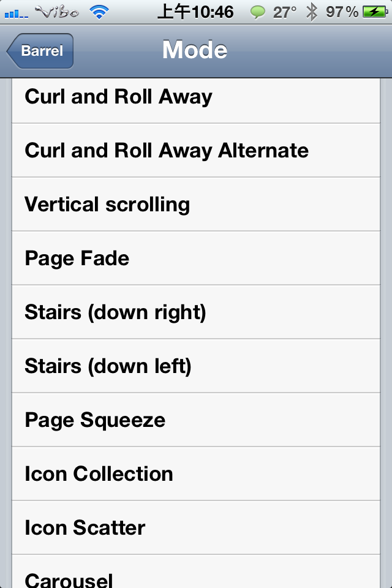This screenshot has width=392, height=588.
Task: Select Vertical scrolling mode
Action: point(196,205)
